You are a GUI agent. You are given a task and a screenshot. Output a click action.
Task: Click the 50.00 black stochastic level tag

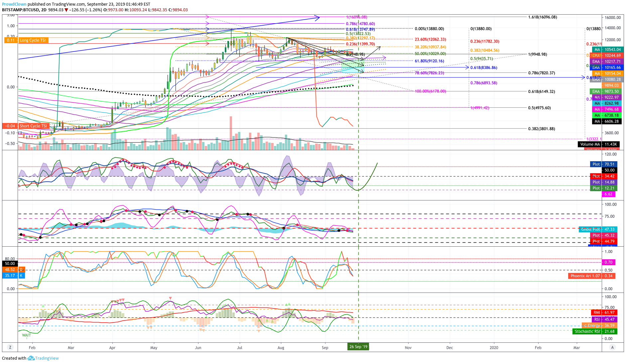pos(10,264)
